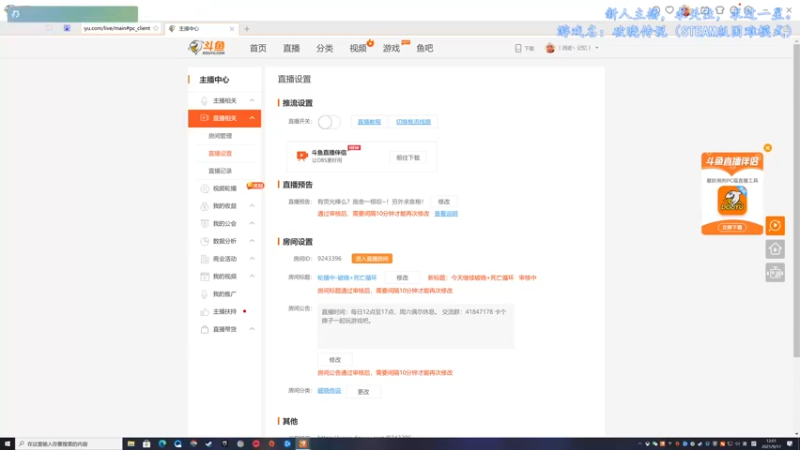The height and width of the screenshot is (450, 800).
Task: Click the user avatar in header
Action: (550, 48)
